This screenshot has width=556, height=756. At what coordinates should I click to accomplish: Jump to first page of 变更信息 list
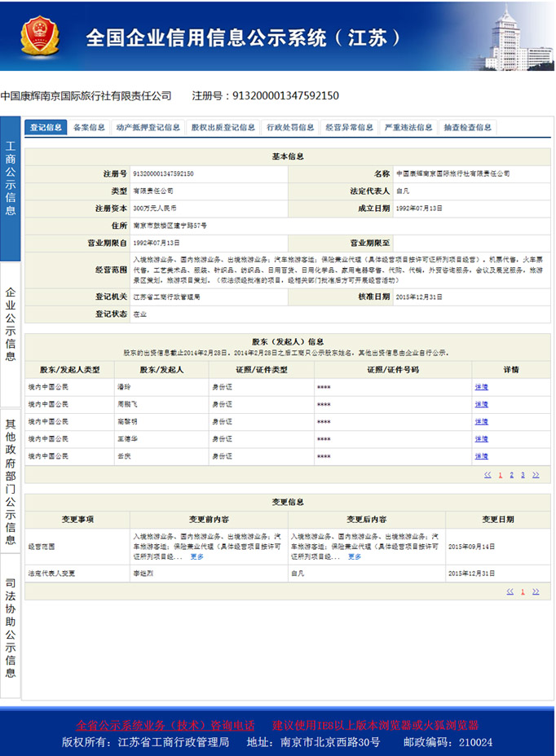point(510,592)
